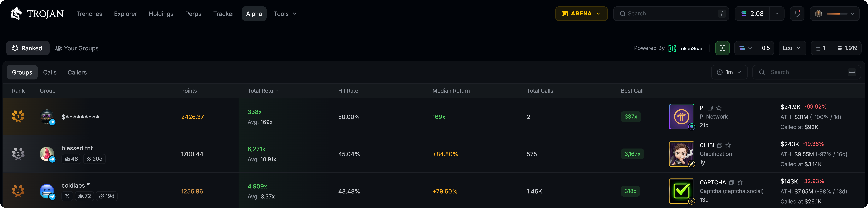Screen dimensions: 868x208
Task: Click the TokenScan logo
Action: pyautogui.click(x=673, y=48)
